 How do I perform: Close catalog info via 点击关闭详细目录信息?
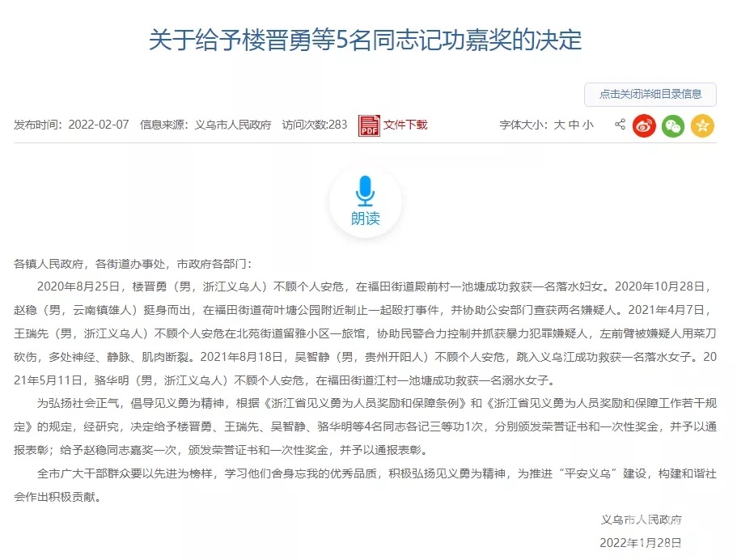coord(650,95)
